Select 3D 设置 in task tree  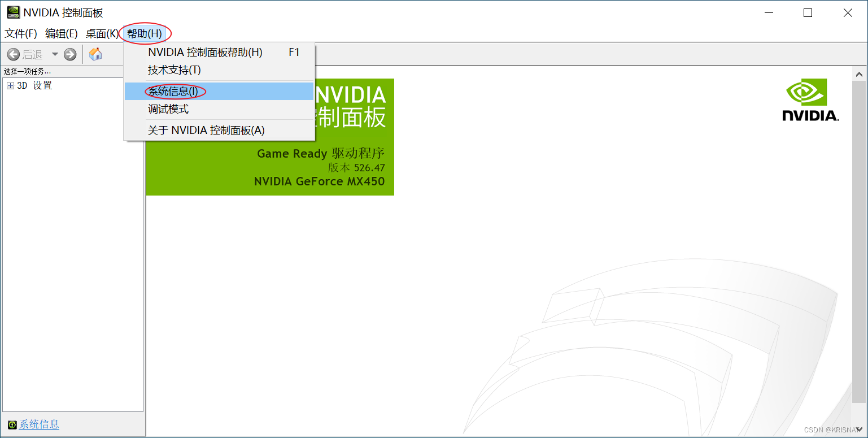click(x=34, y=86)
